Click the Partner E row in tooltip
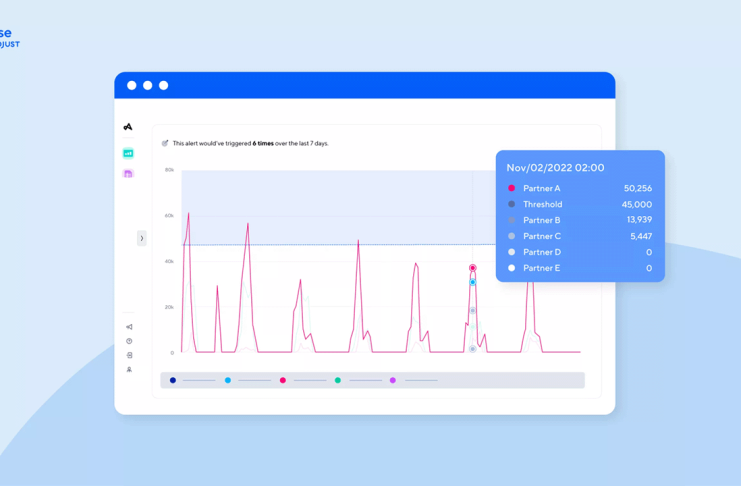 (x=580, y=268)
